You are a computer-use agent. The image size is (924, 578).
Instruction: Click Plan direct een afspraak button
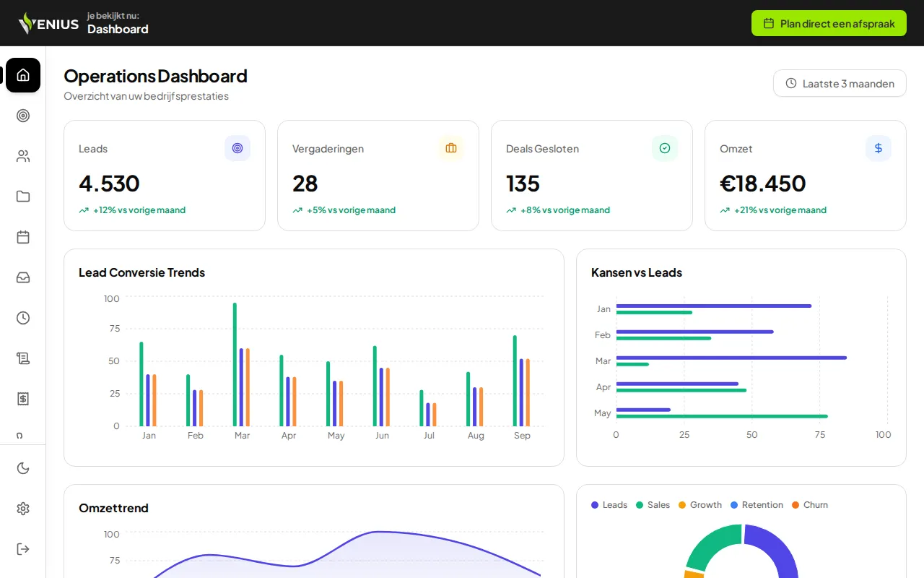[829, 23]
